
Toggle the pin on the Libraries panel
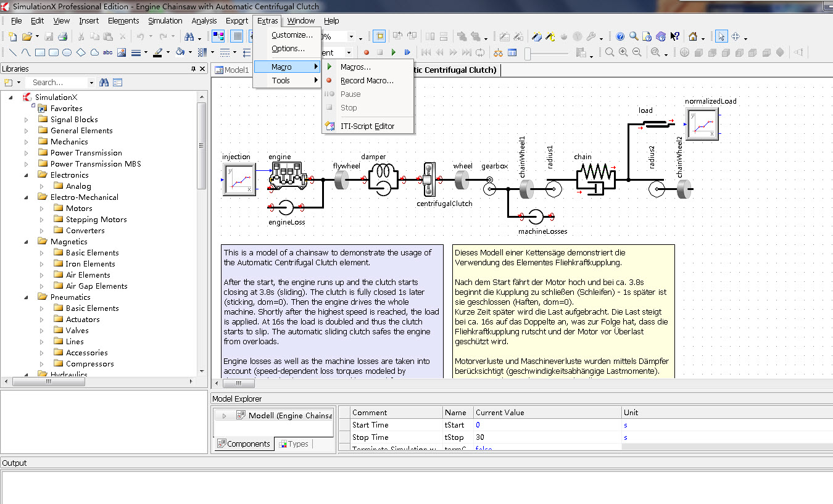(193, 69)
